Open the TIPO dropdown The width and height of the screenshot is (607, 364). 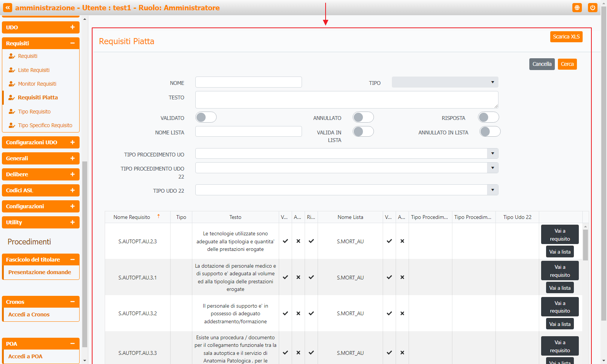point(445,82)
